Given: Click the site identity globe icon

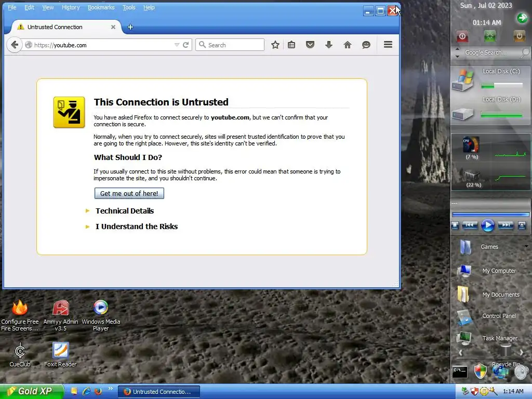Looking at the screenshot, I should click(29, 45).
